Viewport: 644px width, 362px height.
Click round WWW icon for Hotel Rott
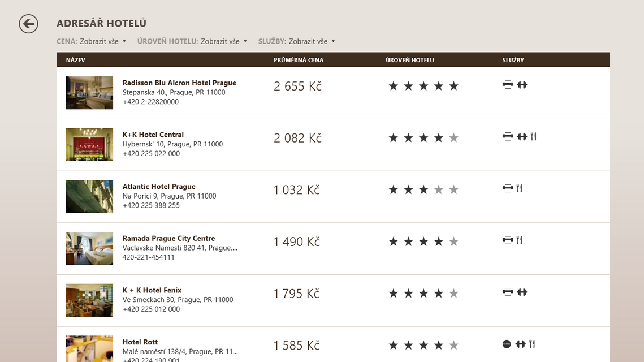[x=507, y=344]
